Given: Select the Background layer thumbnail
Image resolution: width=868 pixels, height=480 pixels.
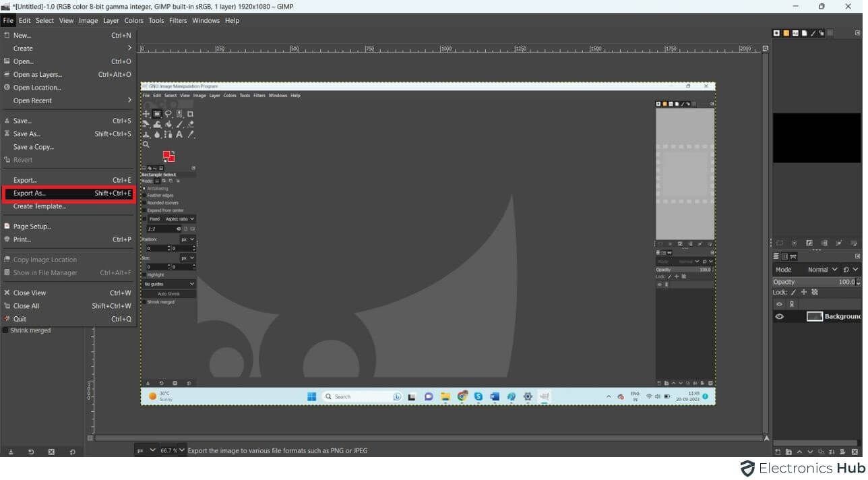Looking at the screenshot, I should click(x=815, y=316).
